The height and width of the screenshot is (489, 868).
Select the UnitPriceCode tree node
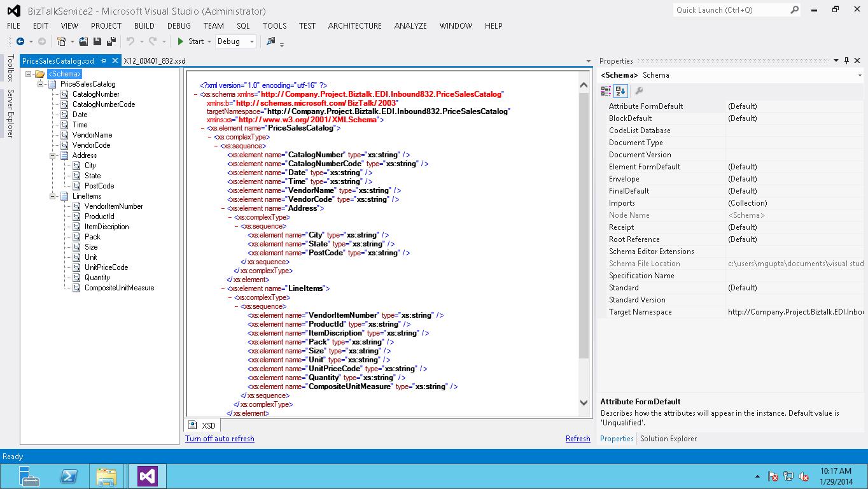pos(106,267)
